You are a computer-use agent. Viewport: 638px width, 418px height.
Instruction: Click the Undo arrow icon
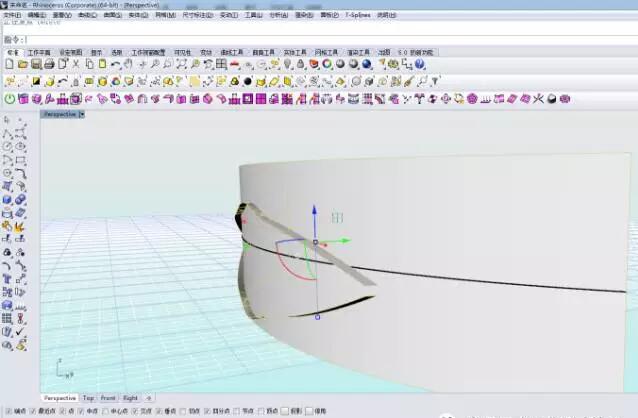click(116, 64)
